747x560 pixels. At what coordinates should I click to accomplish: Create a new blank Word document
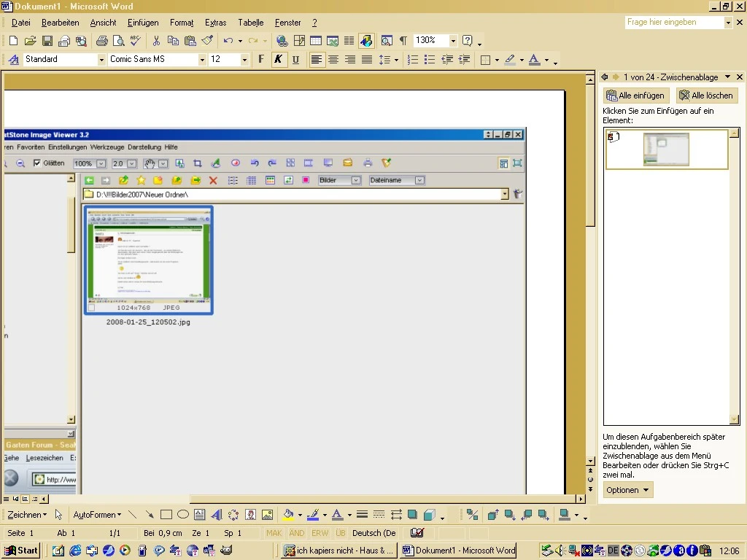[13, 41]
